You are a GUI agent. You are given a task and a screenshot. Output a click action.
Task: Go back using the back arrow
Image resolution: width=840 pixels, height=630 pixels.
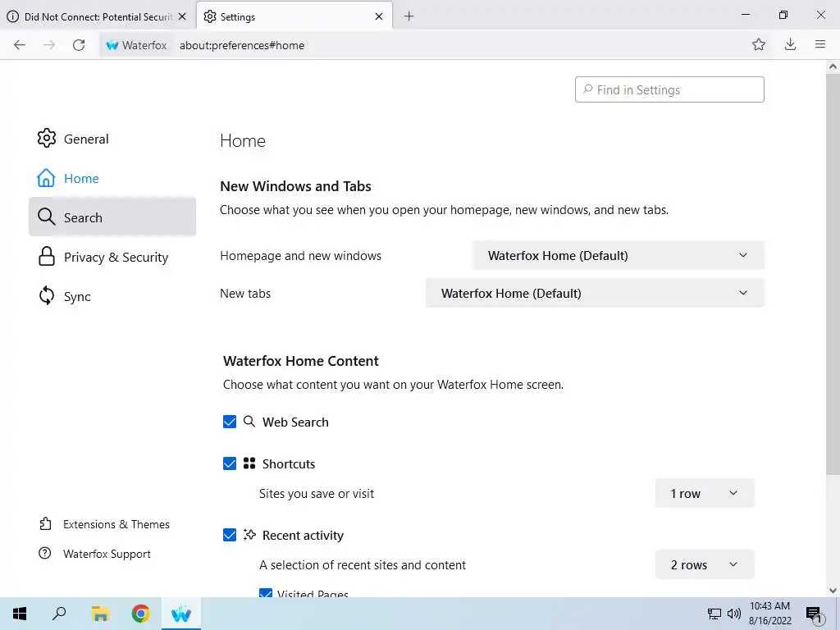tap(20, 45)
